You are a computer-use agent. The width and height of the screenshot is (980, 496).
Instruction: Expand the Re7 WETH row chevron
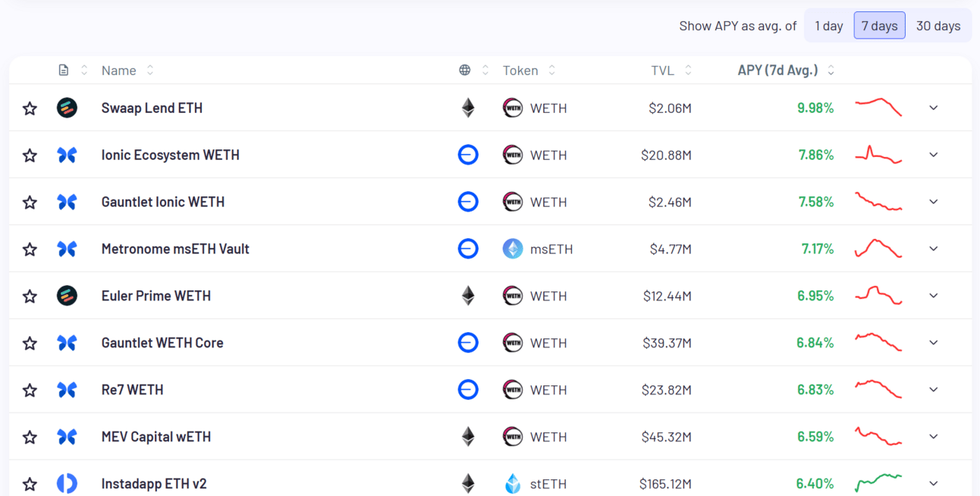[x=934, y=390]
